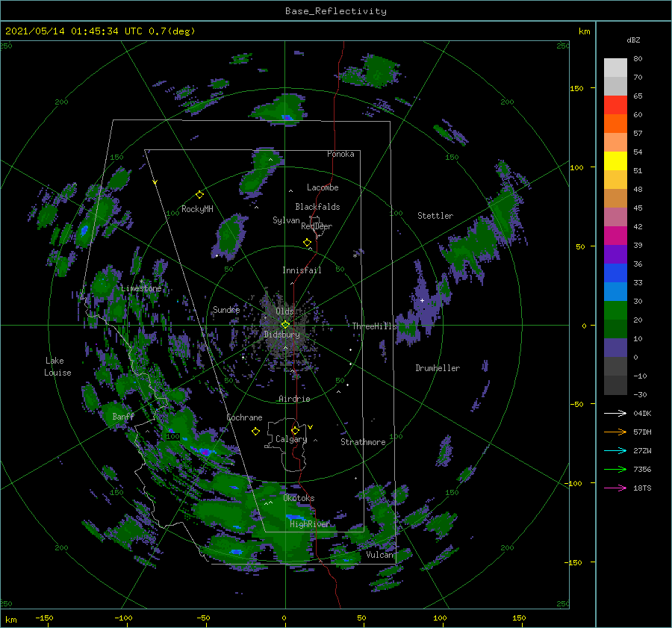The image size is (672, 628).
Task: Click the Vulcan label
Action: (380, 555)
